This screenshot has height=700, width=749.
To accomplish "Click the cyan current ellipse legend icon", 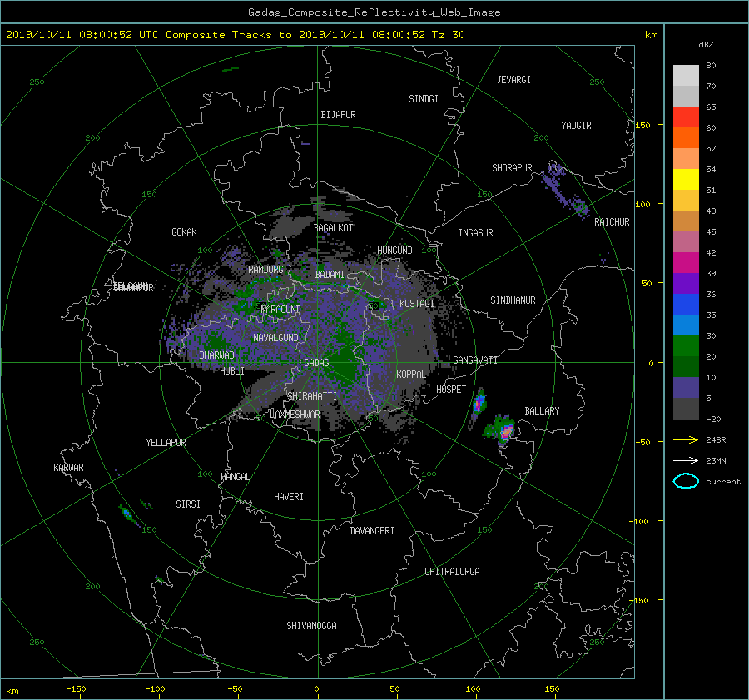I will [686, 481].
